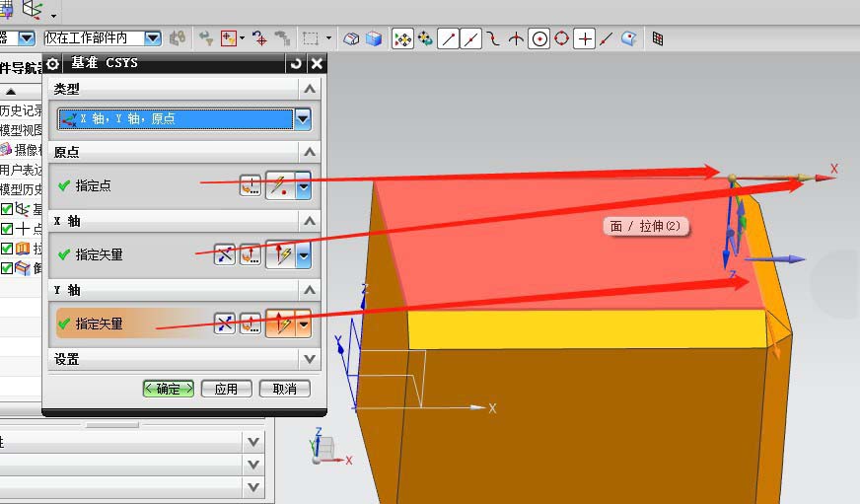Uncheck the first datum feature checkbox
860x504 pixels.
coord(7,209)
